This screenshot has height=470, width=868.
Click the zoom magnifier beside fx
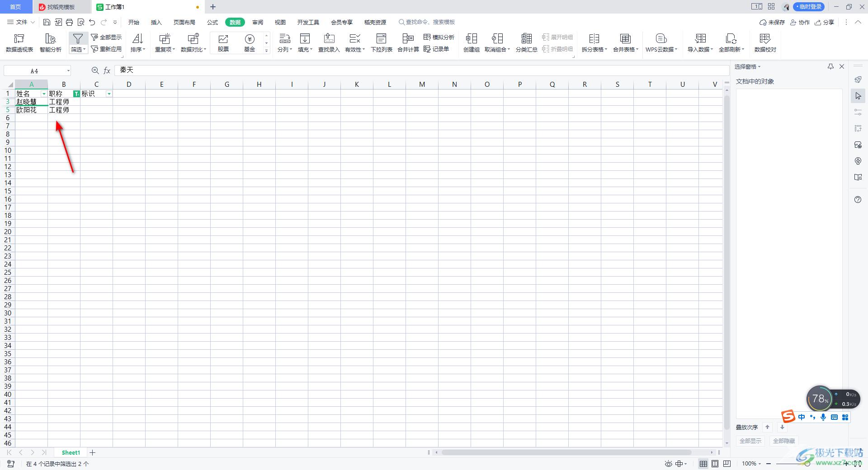[95, 70]
